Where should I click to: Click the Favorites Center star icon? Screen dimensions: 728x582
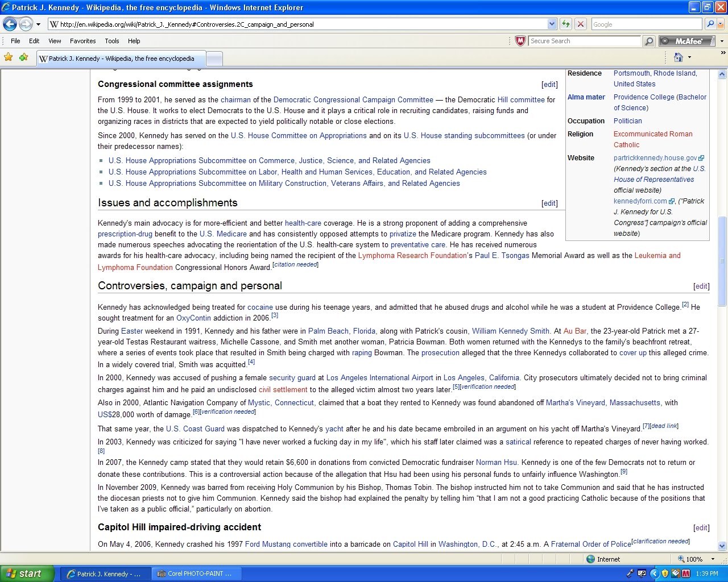tap(9, 57)
